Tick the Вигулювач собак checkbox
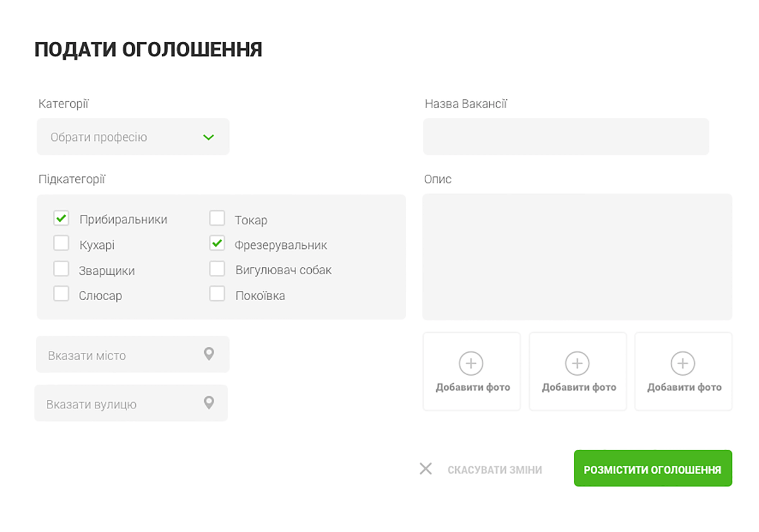This screenshot has height=532, width=759. [217, 269]
